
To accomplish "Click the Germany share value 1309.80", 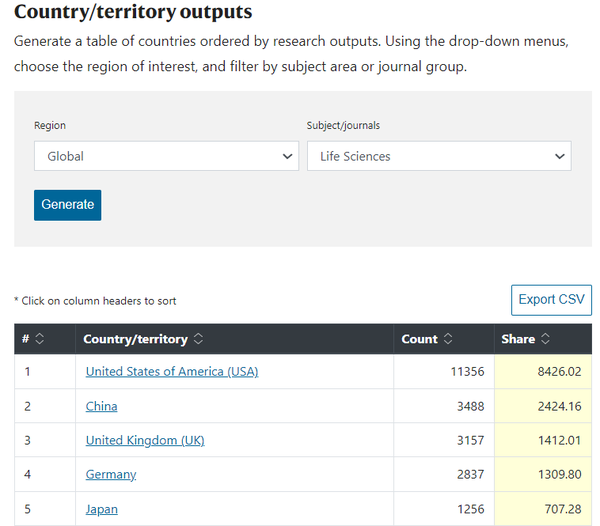I will [559, 474].
